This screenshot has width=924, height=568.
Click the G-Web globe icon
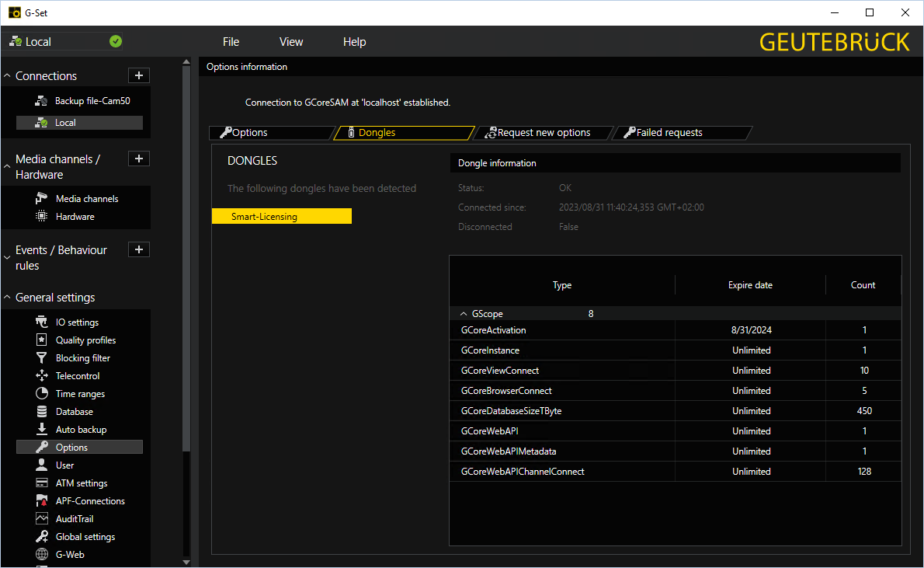(42, 555)
